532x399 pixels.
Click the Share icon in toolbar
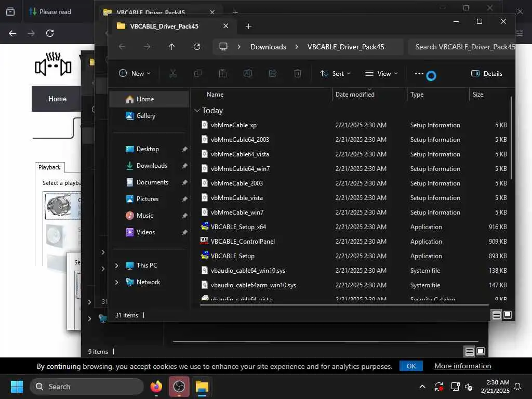pyautogui.click(x=273, y=73)
